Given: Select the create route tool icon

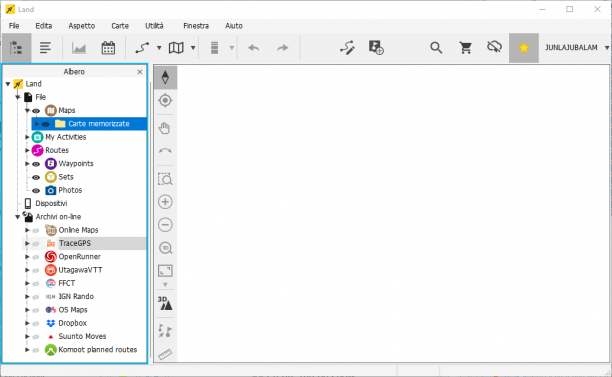Looking at the screenshot, I should point(142,48).
